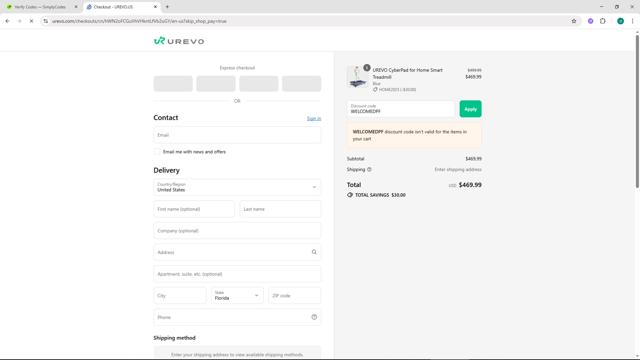Stop loading the page with X button
This screenshot has width=640, height=360.
point(31,21)
